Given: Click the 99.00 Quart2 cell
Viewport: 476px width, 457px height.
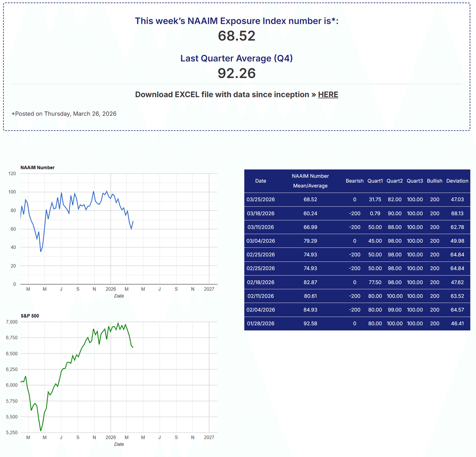Looking at the screenshot, I should click(395, 310).
